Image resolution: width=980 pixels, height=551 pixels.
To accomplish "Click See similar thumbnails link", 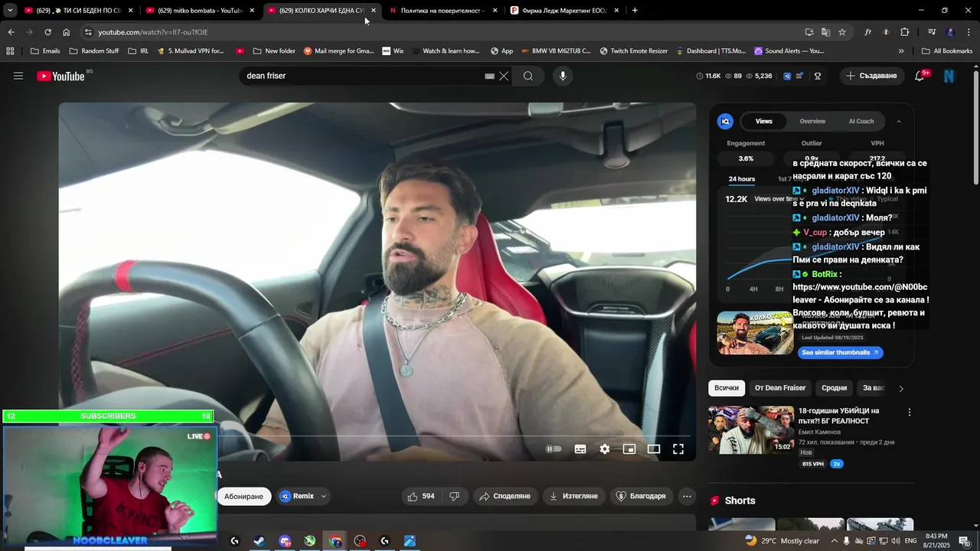I will coord(840,352).
